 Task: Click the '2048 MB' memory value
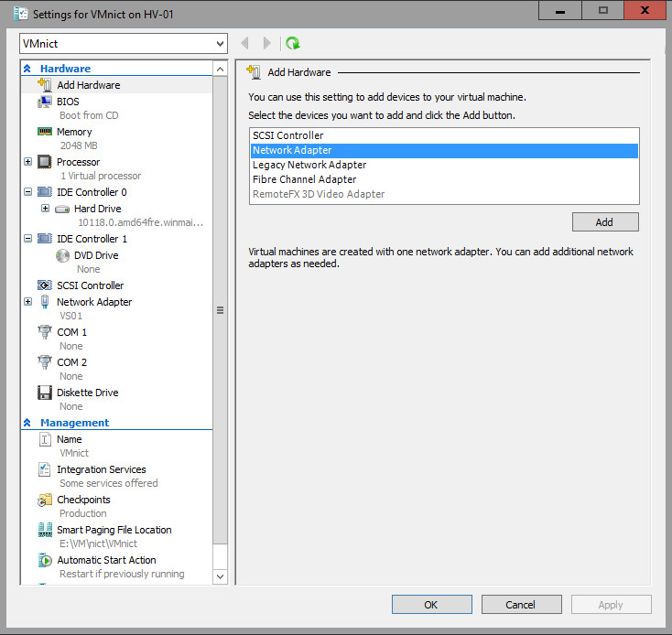[x=79, y=145]
